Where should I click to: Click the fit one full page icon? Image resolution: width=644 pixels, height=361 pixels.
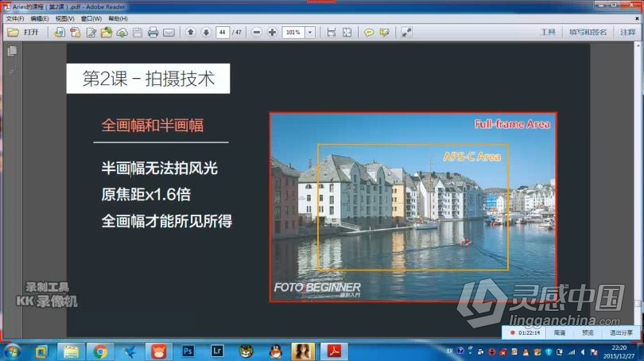tap(347, 32)
